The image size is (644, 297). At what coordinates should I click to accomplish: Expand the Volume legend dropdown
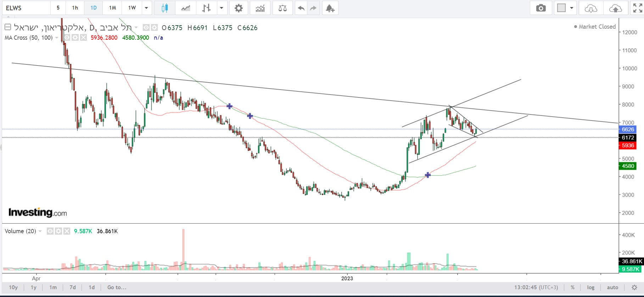(40, 231)
